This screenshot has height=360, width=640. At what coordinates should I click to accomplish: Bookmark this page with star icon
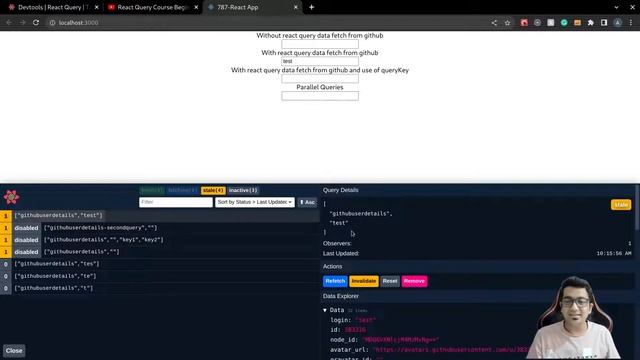(507, 23)
